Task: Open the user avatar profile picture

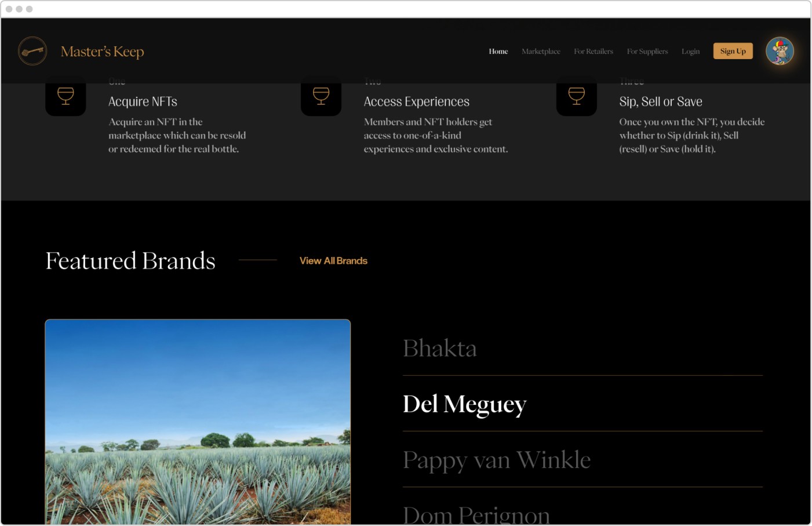Action: click(x=780, y=51)
